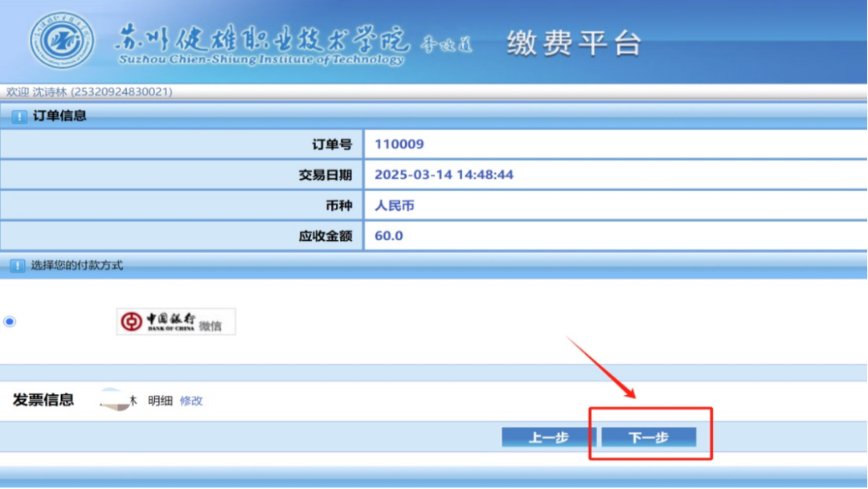
Task: Open the 修改 invoice link
Action: click(x=191, y=401)
